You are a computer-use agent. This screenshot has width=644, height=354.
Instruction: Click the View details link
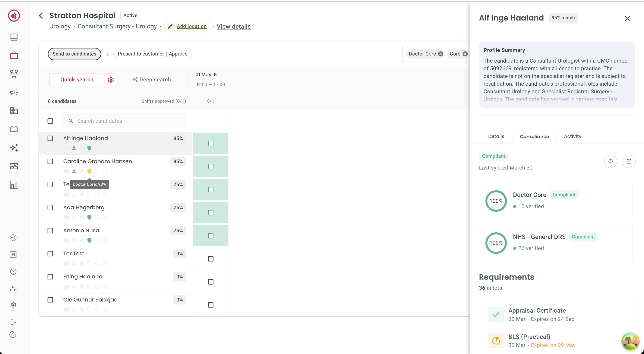click(x=233, y=26)
